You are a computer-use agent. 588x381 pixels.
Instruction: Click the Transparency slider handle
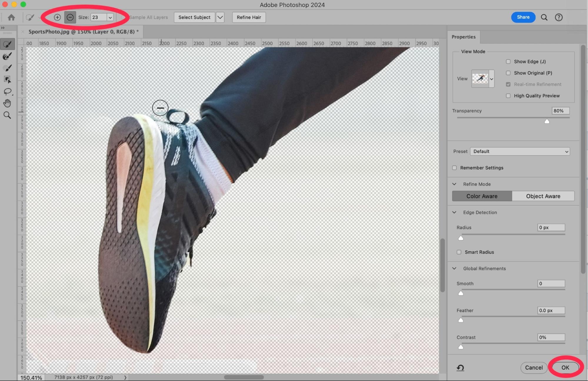point(547,121)
